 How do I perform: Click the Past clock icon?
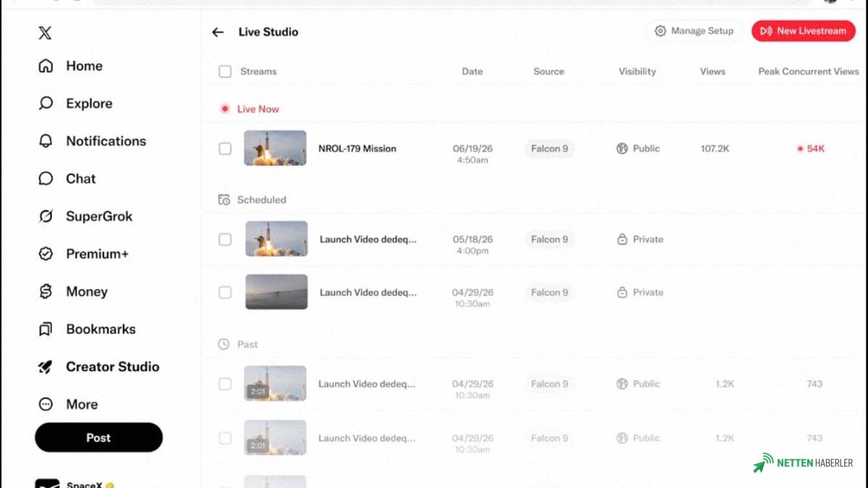(224, 344)
